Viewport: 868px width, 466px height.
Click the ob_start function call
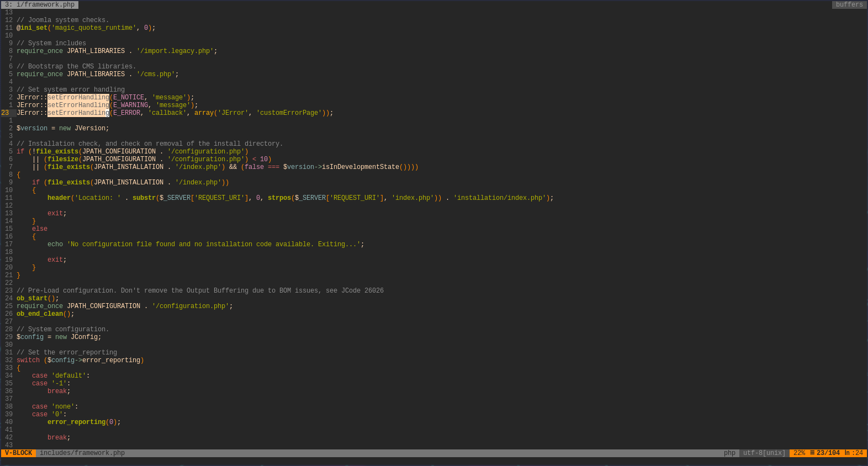click(32, 298)
